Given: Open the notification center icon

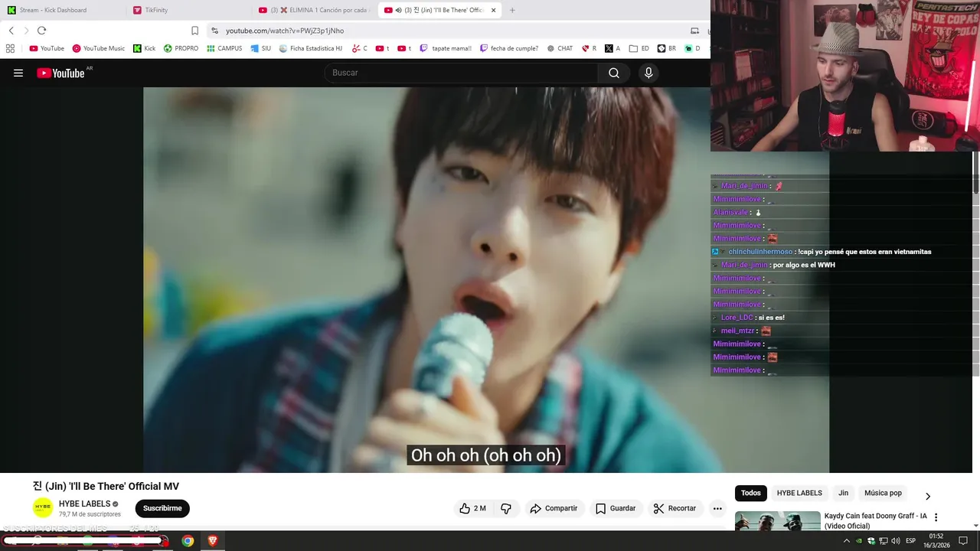Looking at the screenshot, I should [963, 541].
